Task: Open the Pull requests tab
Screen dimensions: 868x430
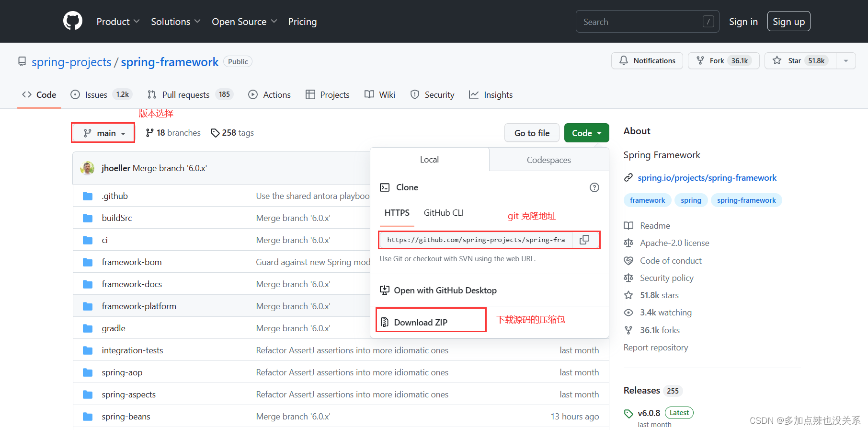Action: click(x=190, y=94)
